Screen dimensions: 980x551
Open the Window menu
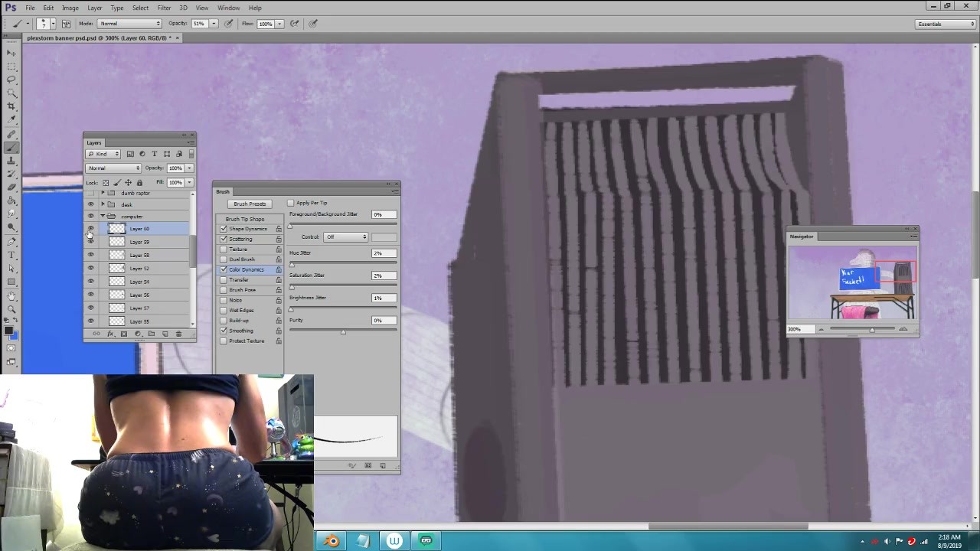228,8
